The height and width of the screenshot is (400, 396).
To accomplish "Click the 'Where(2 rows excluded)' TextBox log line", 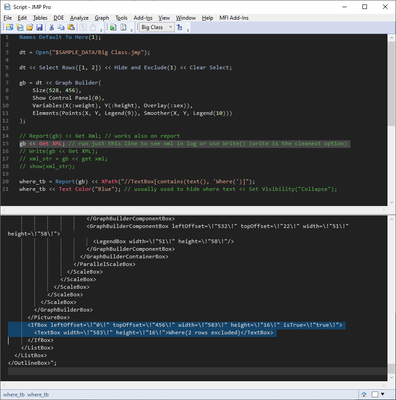I will tap(154, 333).
